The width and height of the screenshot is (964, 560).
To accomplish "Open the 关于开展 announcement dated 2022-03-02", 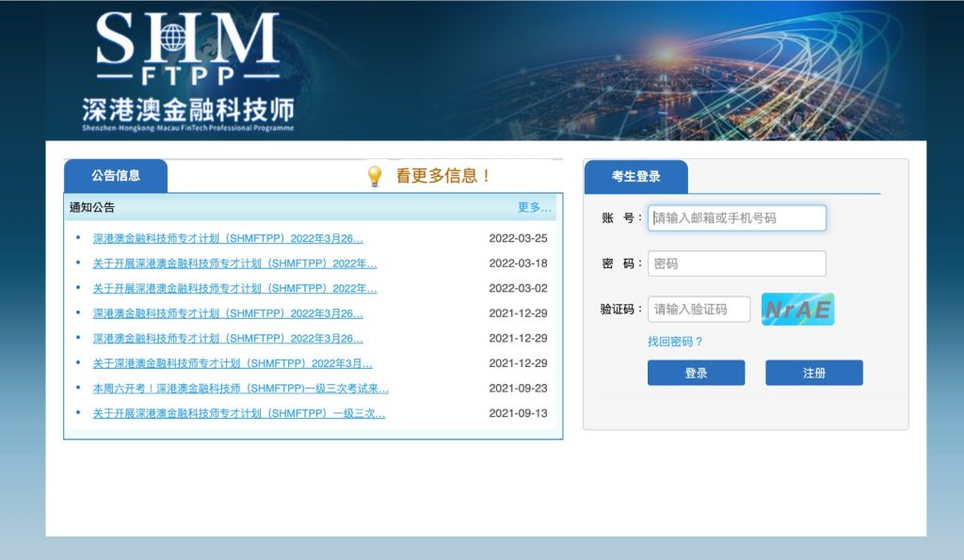I will point(234,288).
